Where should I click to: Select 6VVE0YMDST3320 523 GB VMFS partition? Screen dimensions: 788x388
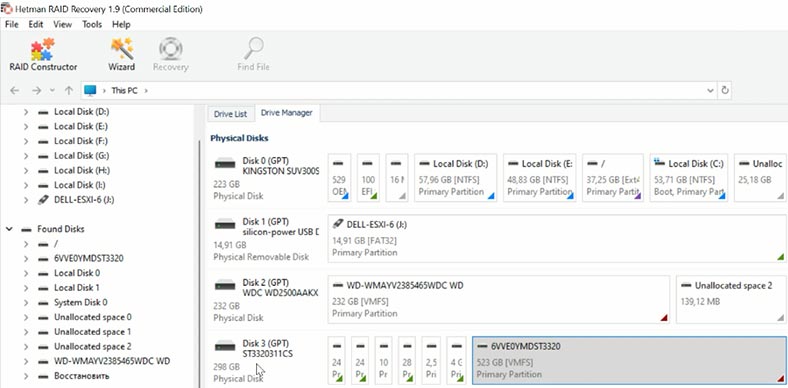(629, 360)
